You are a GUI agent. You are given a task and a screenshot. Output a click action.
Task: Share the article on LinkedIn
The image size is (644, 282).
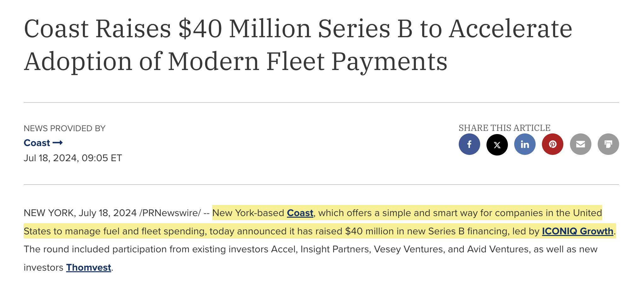(x=525, y=144)
